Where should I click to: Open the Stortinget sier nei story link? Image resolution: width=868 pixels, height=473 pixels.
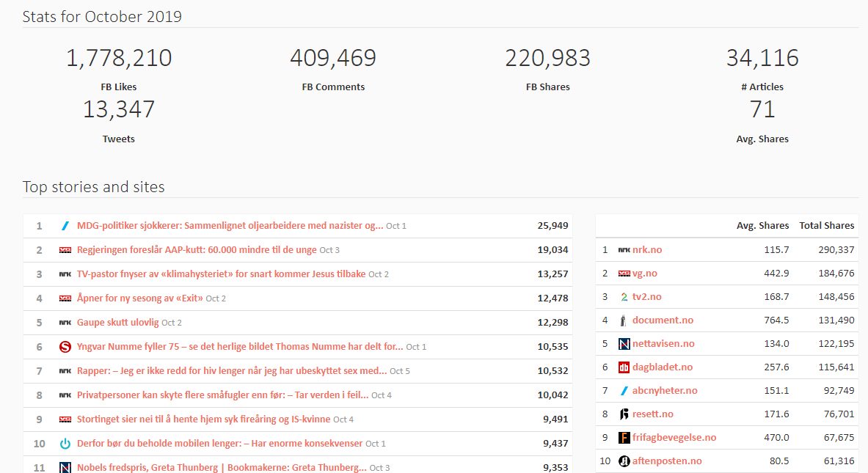(203, 419)
